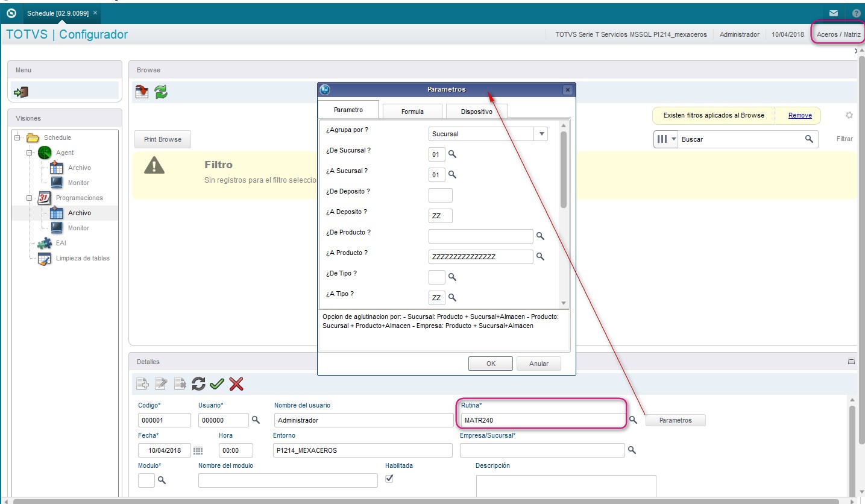
Task: Click the green refresh icon in Browse
Action: 161,92
